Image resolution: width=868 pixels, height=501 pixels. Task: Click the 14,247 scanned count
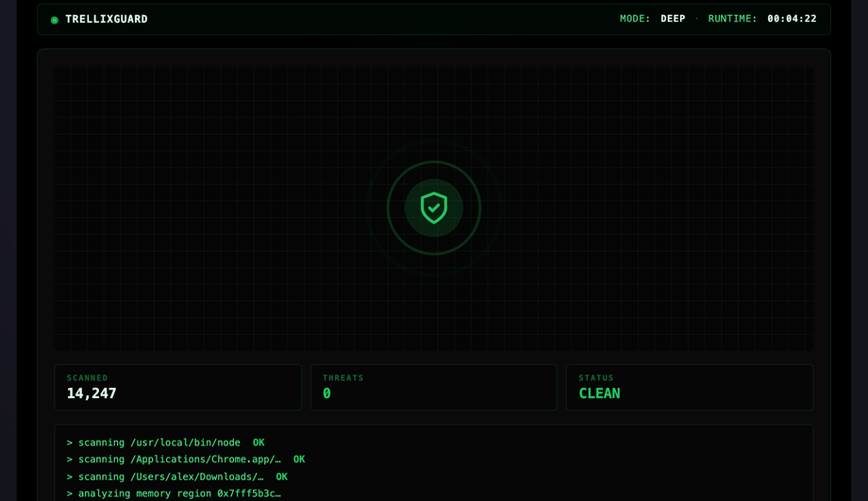click(x=92, y=393)
